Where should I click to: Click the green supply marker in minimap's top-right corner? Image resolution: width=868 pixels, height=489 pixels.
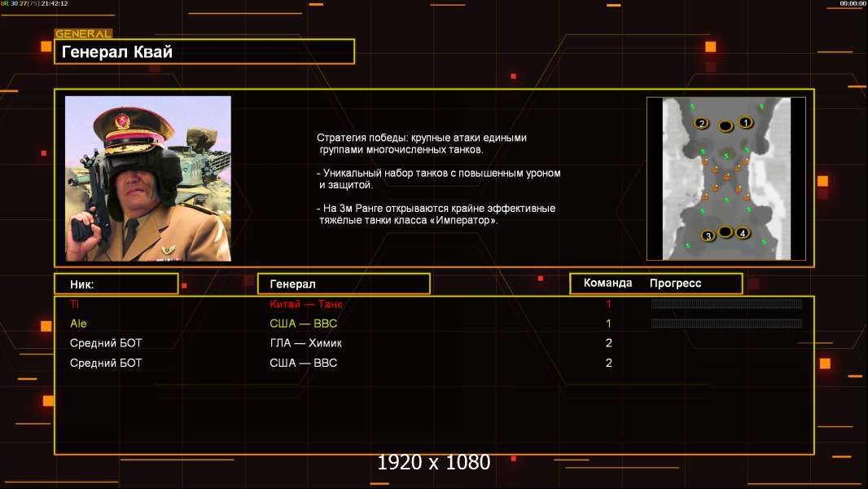[761, 106]
